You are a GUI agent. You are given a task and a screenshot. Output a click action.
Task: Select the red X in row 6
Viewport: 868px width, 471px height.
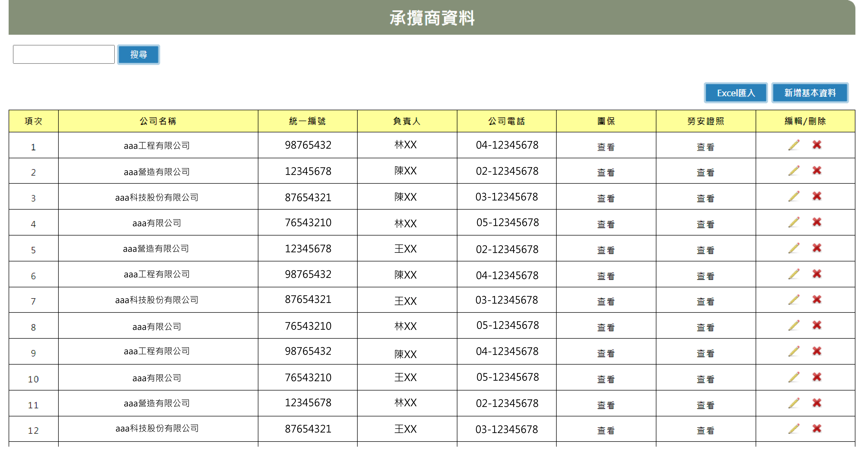pos(817,274)
